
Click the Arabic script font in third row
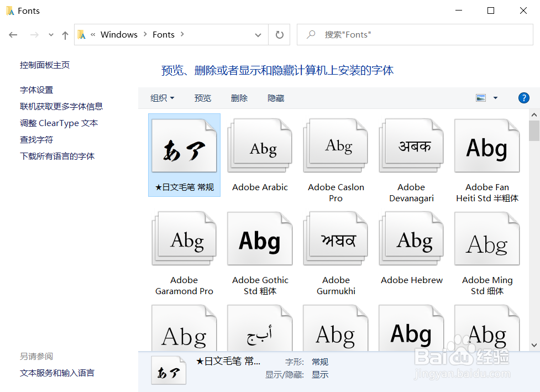coord(260,328)
